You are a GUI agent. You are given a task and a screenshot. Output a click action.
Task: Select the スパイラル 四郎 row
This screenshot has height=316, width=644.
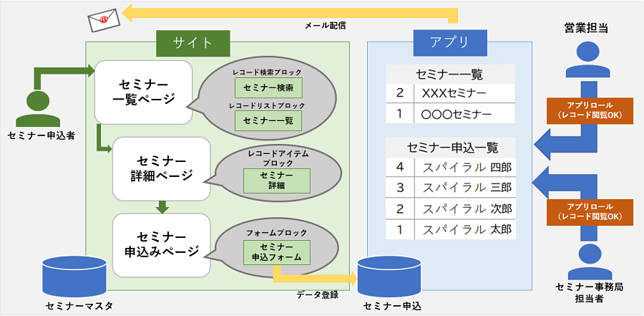click(451, 168)
